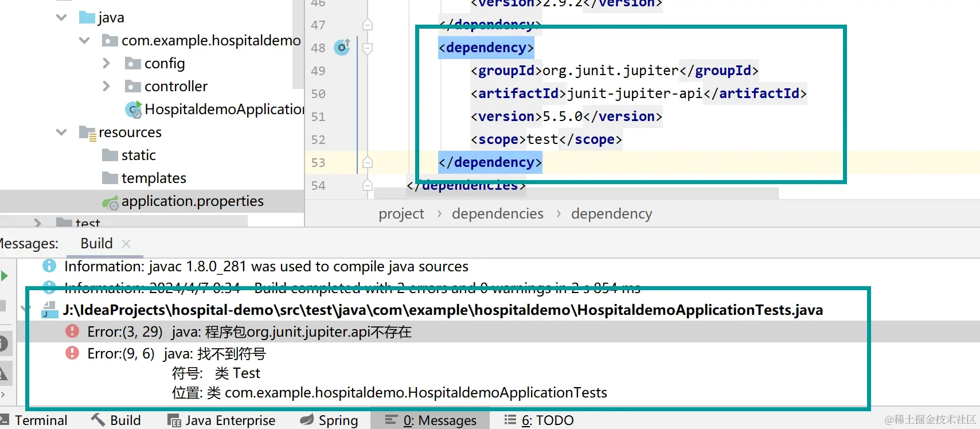Viewport: 980px width, 429px height.
Task: Click the scope test line
Action: click(x=546, y=139)
